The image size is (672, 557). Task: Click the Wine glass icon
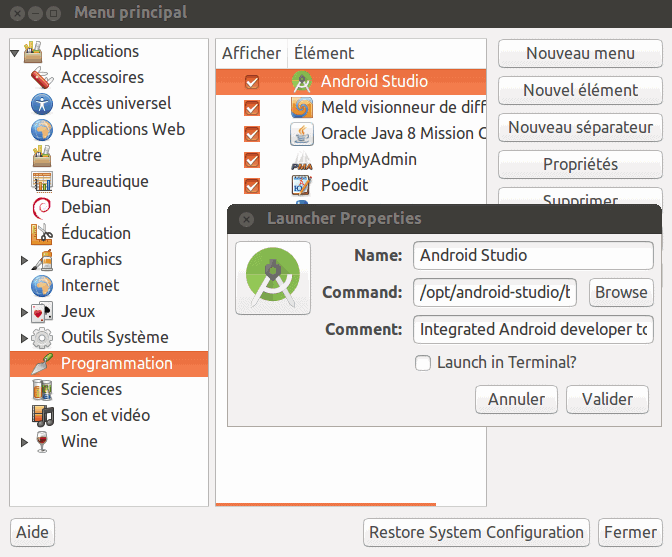pos(42,442)
